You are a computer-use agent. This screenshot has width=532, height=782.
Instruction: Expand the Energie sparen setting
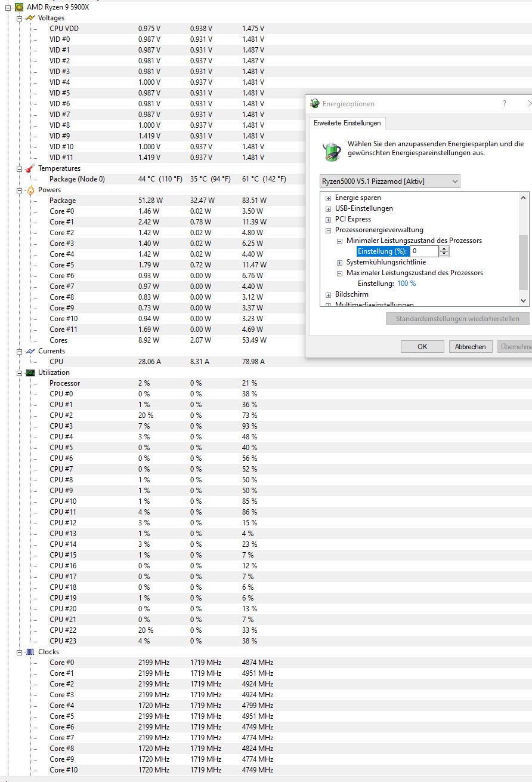pyautogui.click(x=328, y=198)
